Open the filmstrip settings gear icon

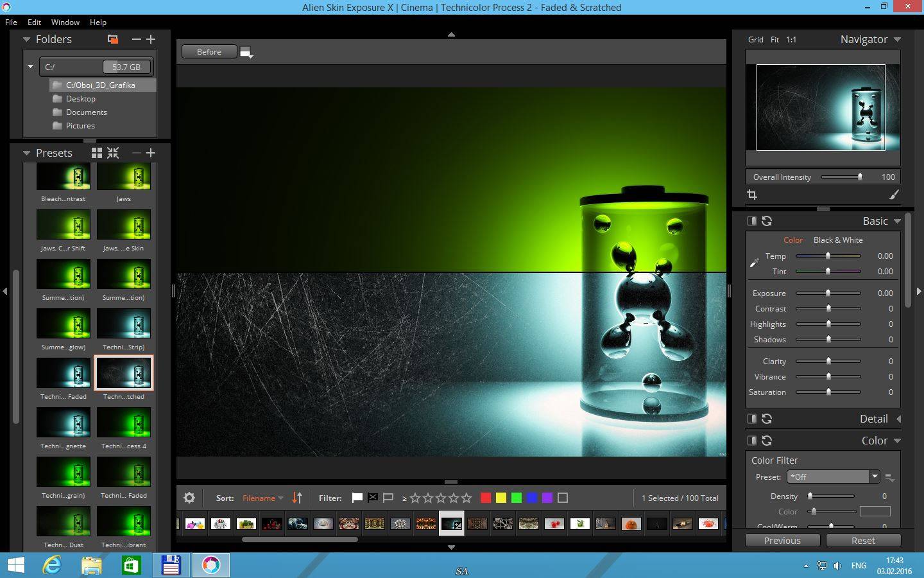[189, 498]
